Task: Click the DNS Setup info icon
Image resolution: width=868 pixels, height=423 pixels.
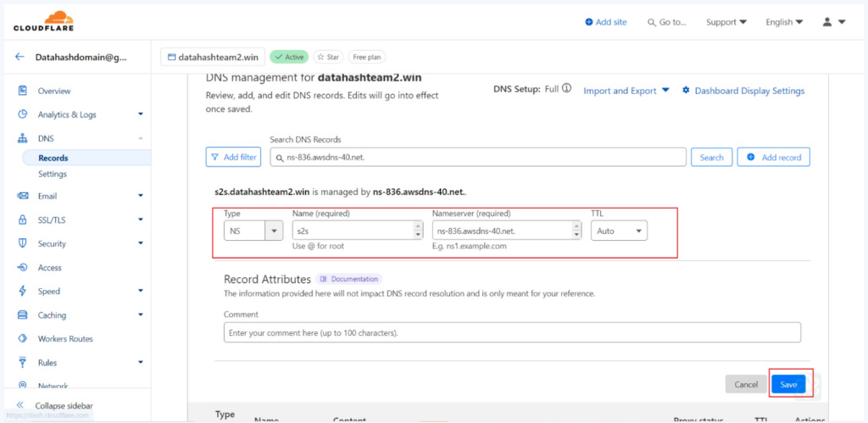Action: [x=566, y=89]
